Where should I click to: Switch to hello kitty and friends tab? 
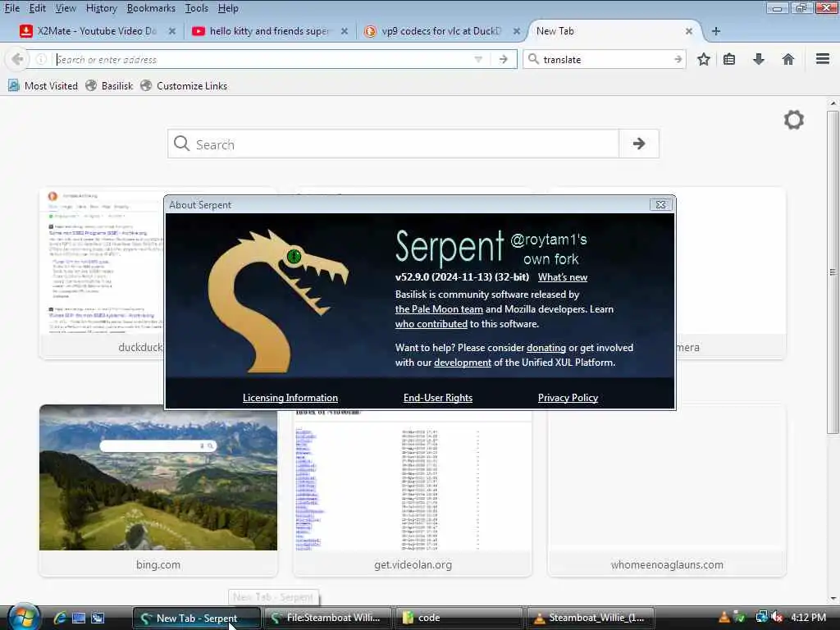coord(269,31)
